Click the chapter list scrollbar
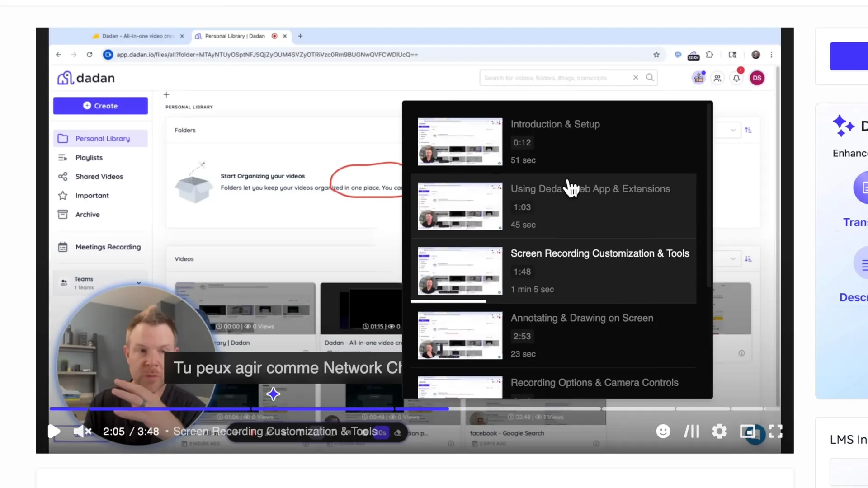 708,197
